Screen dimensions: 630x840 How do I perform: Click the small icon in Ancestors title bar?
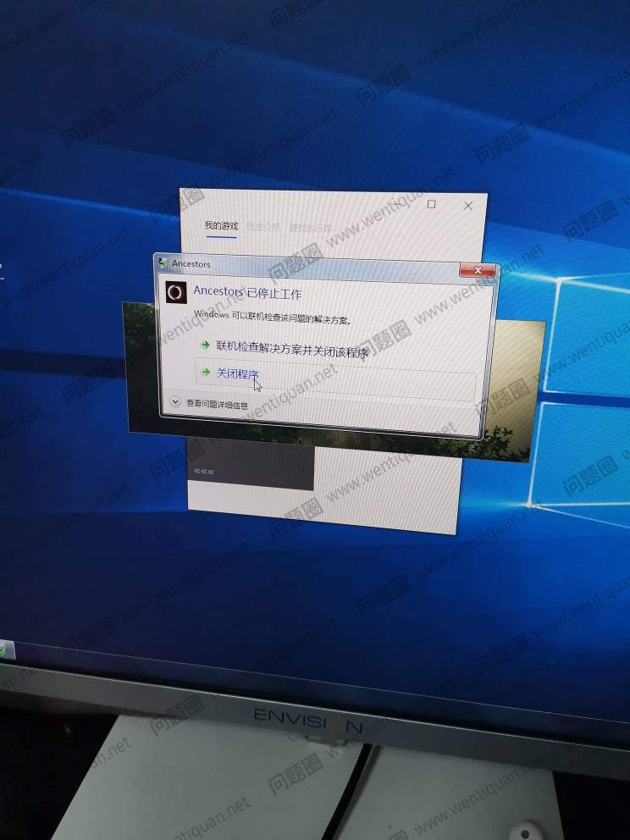tap(163, 263)
